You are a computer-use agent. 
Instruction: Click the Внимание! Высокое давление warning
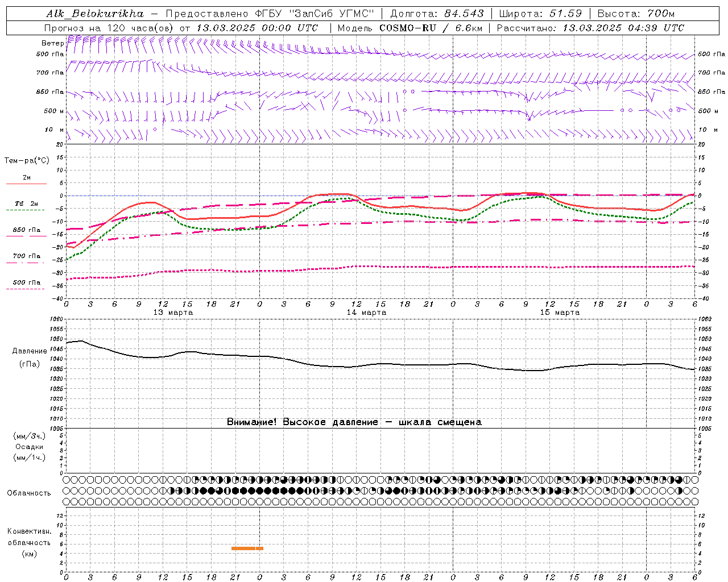(x=354, y=422)
